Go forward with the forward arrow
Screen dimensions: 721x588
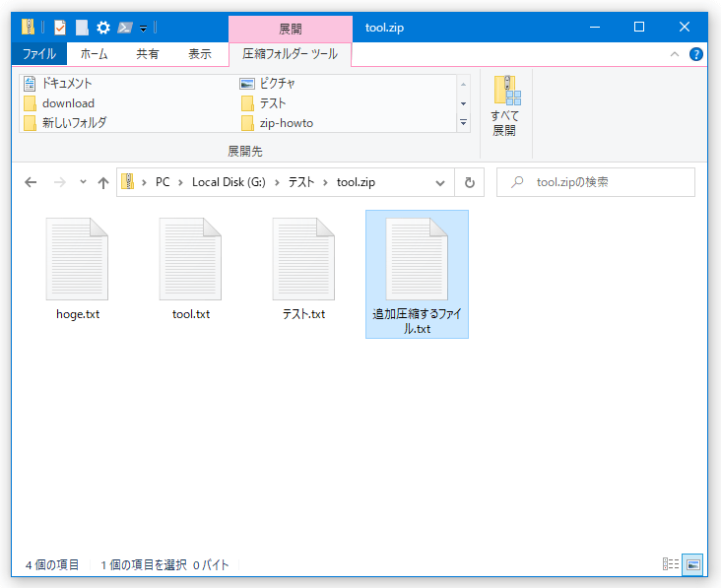[x=60, y=182]
